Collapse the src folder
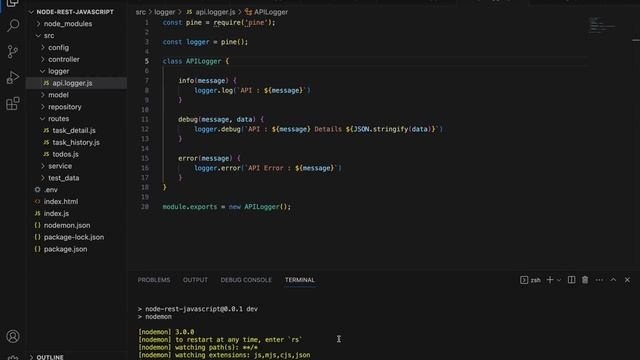Screen dimensions: 640x360 pyautogui.click(x=49, y=36)
